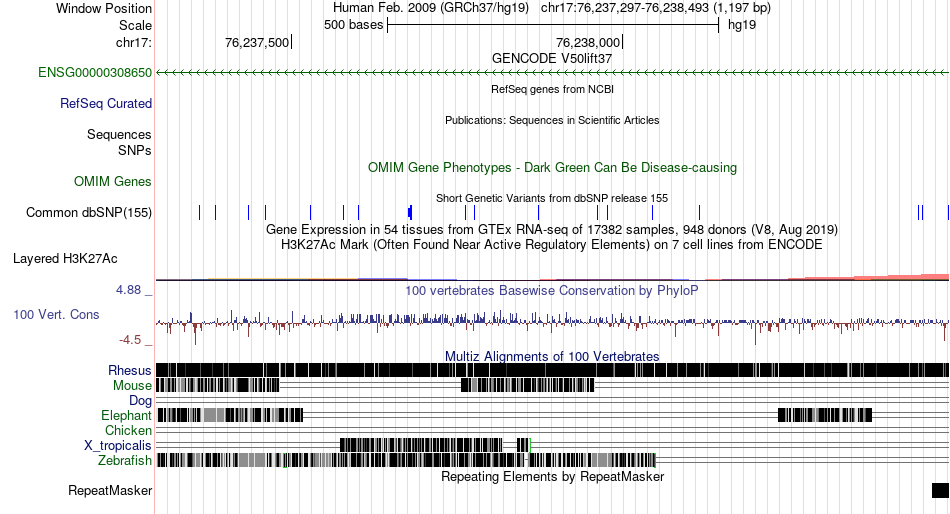Click the Rhesus alignment label

click(130, 370)
